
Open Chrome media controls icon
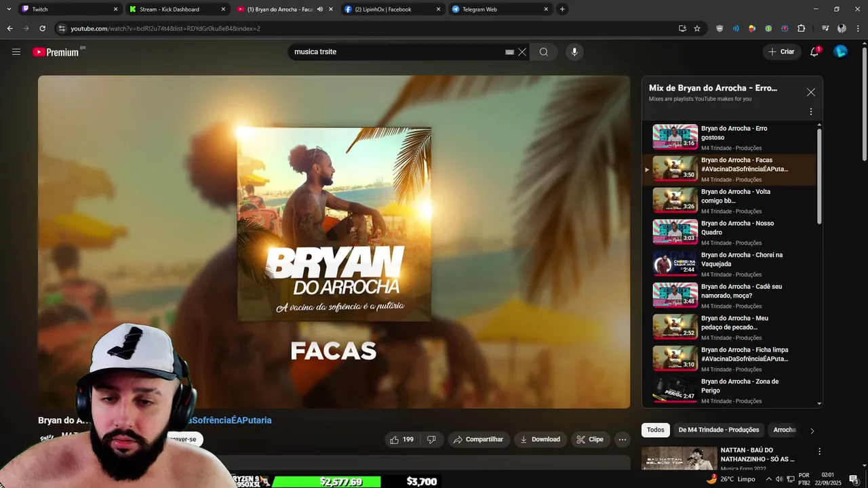point(825,28)
